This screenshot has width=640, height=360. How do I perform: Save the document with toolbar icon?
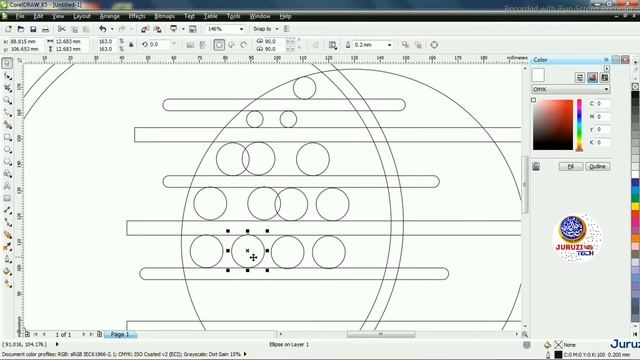point(33,29)
